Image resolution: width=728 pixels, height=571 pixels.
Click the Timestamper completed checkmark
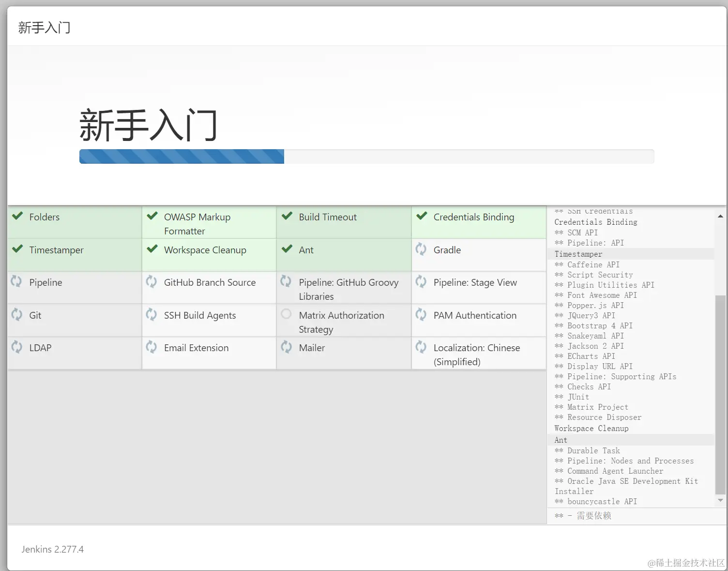(17, 249)
